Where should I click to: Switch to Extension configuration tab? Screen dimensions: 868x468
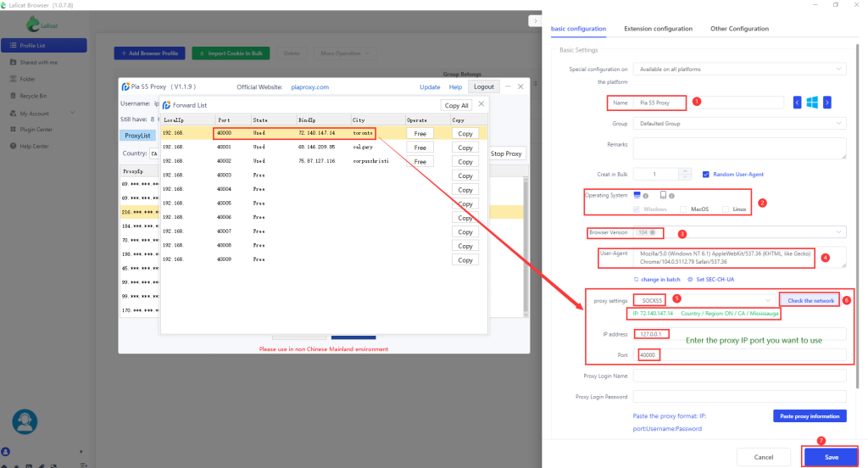click(658, 29)
